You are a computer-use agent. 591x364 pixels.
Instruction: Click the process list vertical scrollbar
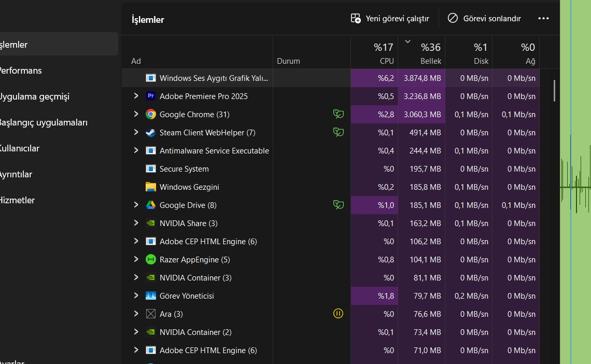[554, 91]
